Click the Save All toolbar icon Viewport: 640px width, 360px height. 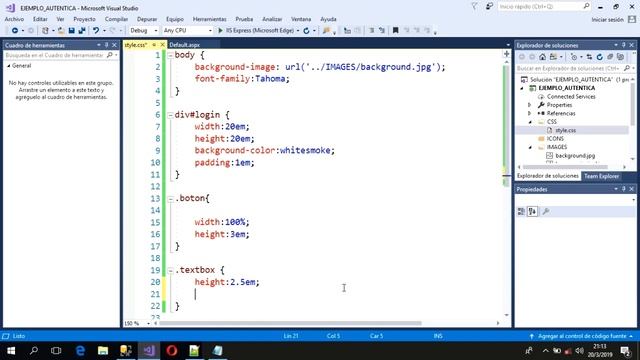tap(82, 31)
